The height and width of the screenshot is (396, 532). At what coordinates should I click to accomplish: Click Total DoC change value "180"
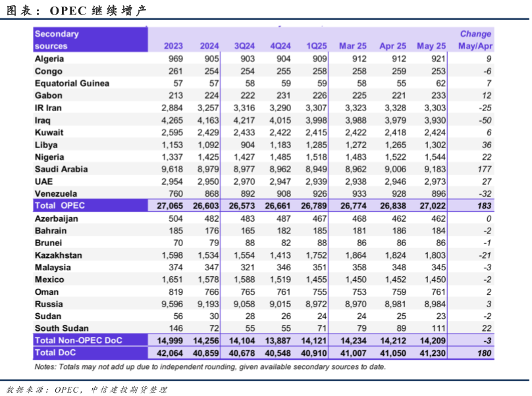(x=484, y=353)
